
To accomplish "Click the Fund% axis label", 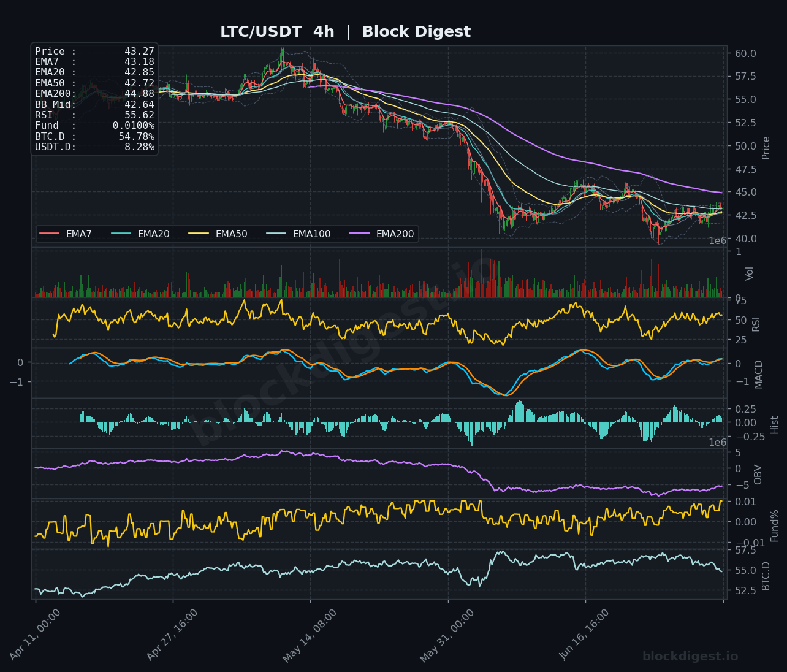I will [x=774, y=525].
